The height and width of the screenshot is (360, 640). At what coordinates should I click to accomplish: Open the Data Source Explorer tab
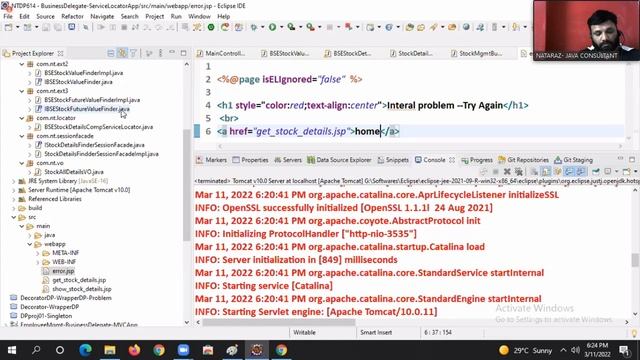point(339,160)
